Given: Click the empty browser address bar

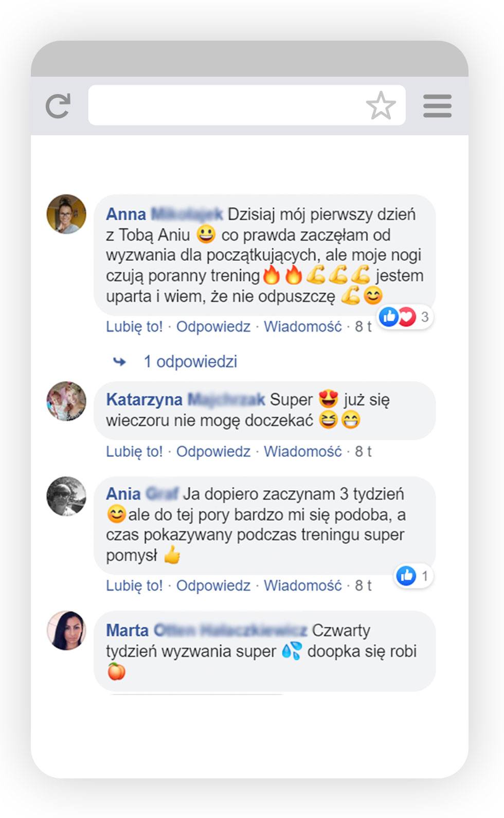Looking at the screenshot, I should [x=247, y=105].
